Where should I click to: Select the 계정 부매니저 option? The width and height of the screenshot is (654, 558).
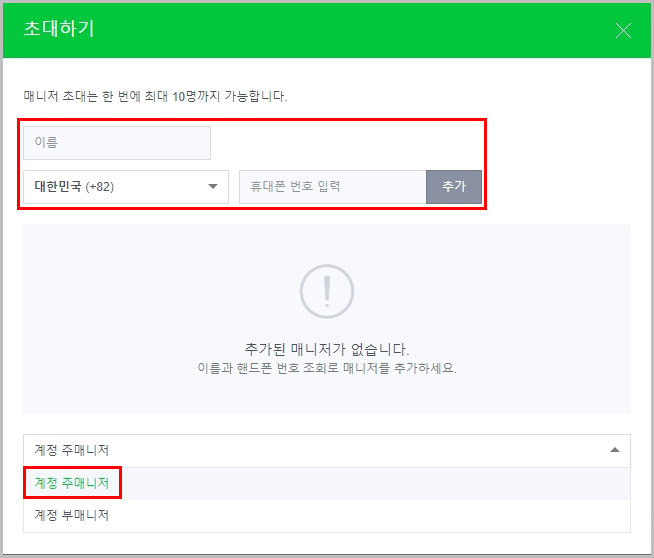pos(327,515)
